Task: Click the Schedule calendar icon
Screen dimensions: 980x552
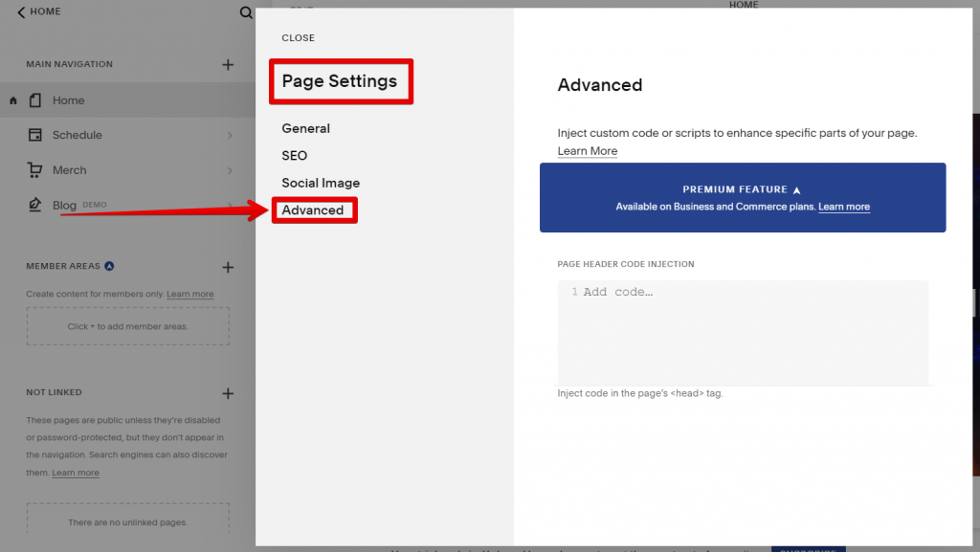Action: [35, 135]
